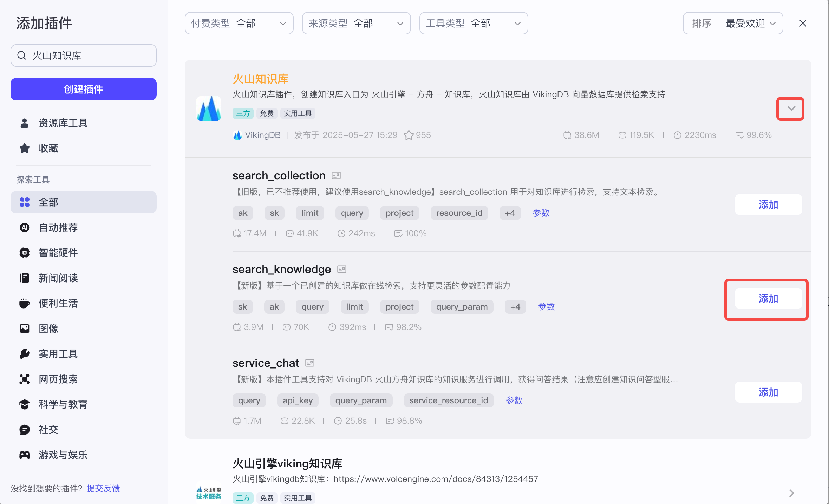Open the 来源类型 dropdown
Screen dimensions: 829x504
point(357,23)
